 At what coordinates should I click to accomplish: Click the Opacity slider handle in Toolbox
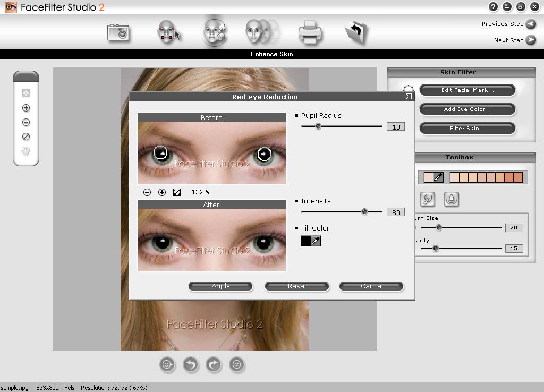(x=436, y=248)
